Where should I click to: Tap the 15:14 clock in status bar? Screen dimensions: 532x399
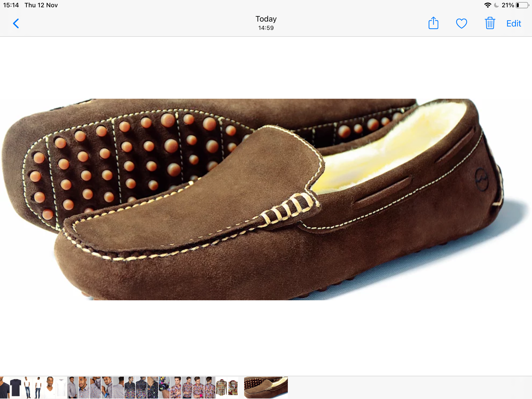11,5
